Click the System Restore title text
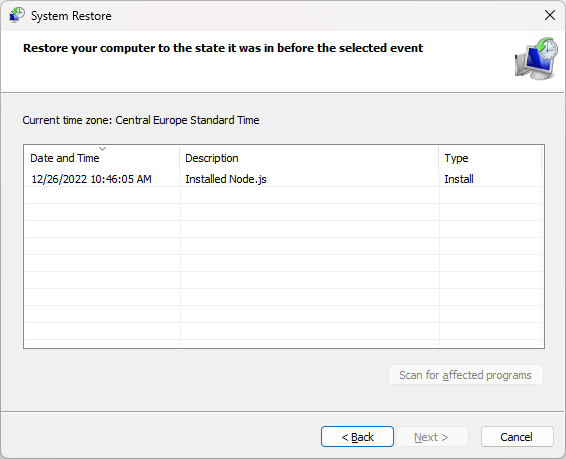Screen dimensions: 566x459 tap(71, 16)
